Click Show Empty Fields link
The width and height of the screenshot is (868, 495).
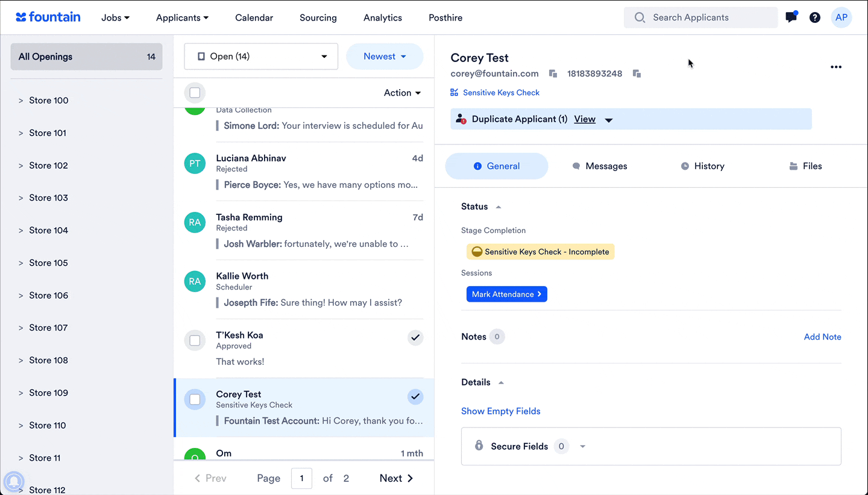point(500,411)
